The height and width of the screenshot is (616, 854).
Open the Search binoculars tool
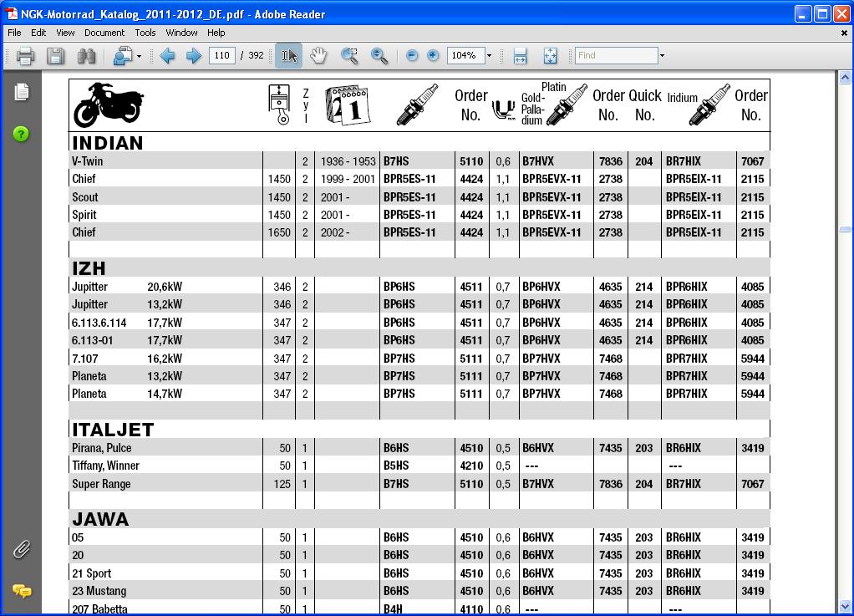(86, 55)
